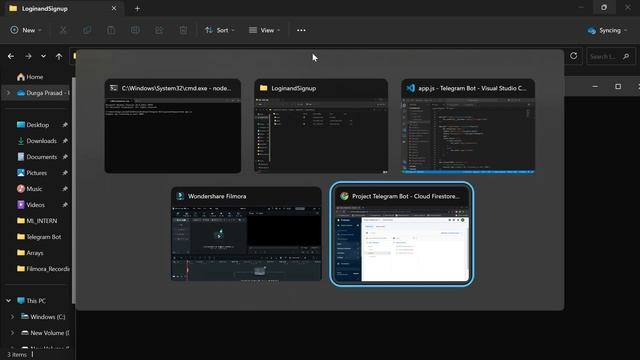
Task: Open the See more ellipsis menu
Action: (301, 30)
